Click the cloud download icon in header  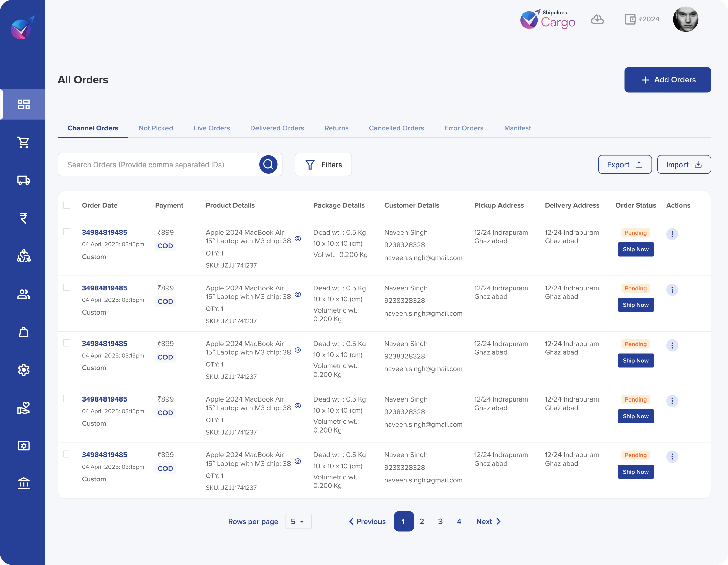coord(597,19)
